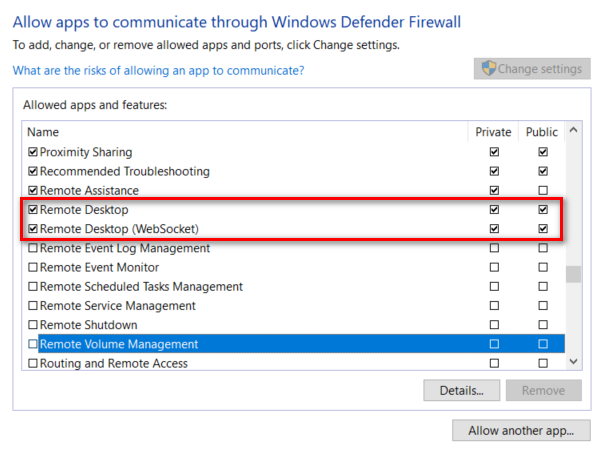Click the Public column header
Screen dimensions: 611x458
pyautogui.click(x=543, y=132)
